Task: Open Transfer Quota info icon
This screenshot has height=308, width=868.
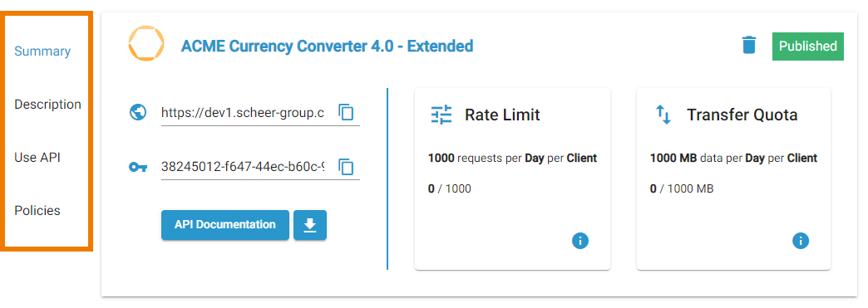Action: (801, 241)
